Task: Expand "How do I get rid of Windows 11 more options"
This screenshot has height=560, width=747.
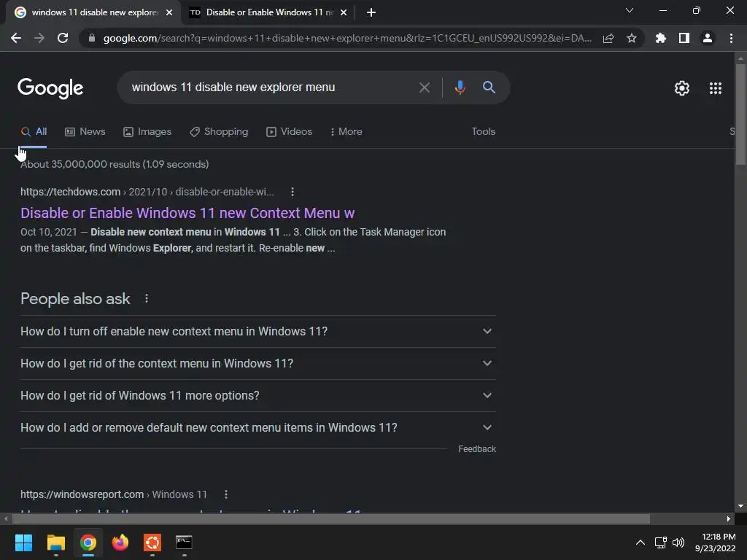Action: pos(258,396)
